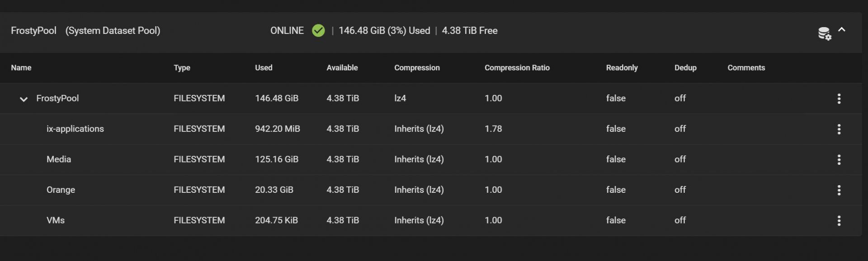Select the VMs dataset name
Viewport: 868px width, 261px height.
[56, 220]
